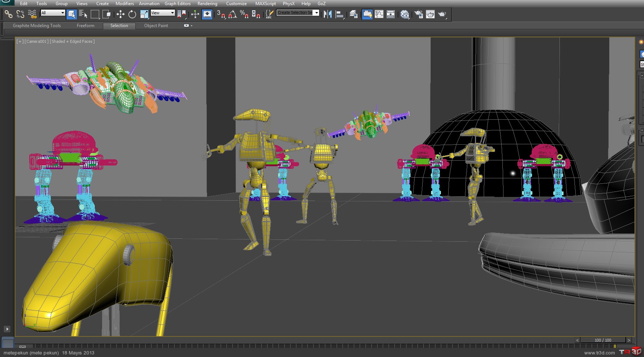Click the play arrow at viewport bottom-left
This screenshot has width=644, height=357.
click(7, 329)
